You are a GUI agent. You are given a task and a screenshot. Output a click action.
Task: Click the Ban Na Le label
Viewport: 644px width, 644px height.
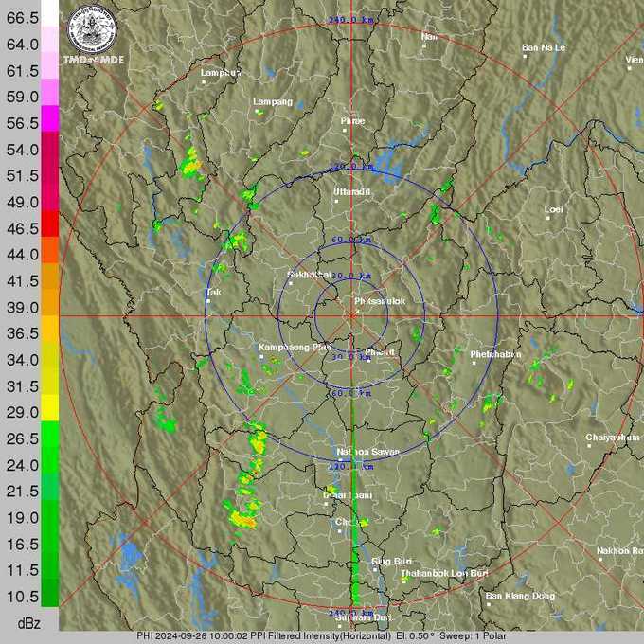[544, 47]
